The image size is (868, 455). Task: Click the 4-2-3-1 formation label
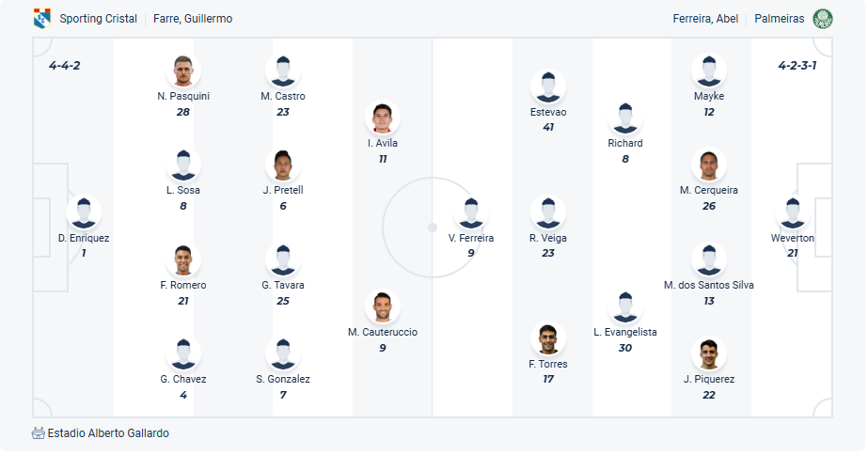pyautogui.click(x=797, y=65)
